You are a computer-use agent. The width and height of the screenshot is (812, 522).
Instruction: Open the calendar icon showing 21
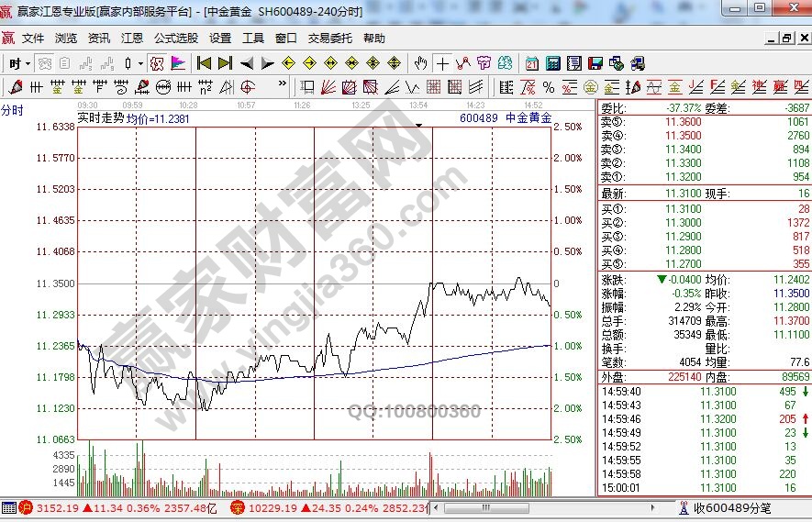[x=532, y=63]
